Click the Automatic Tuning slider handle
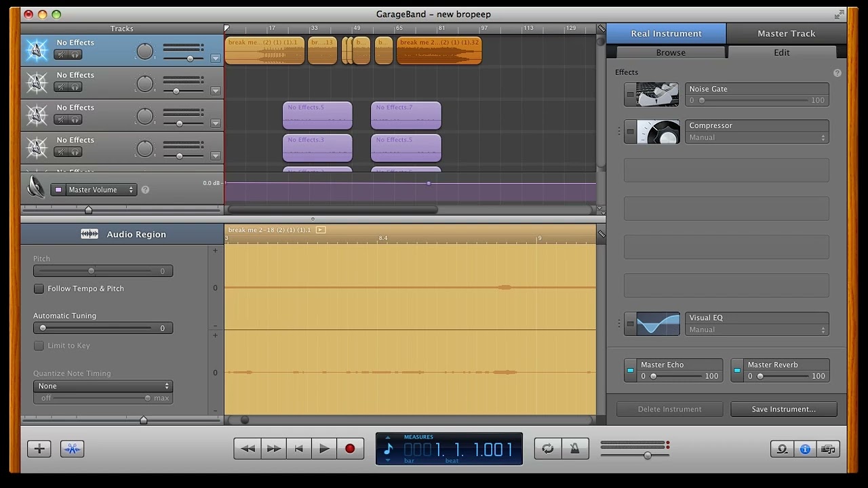The image size is (868, 488). pos(43,328)
